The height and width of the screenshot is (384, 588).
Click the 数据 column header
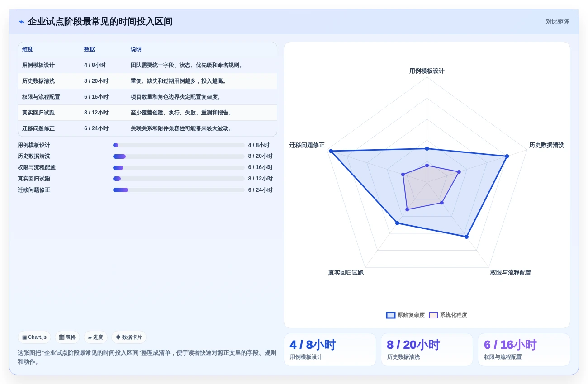(90, 50)
